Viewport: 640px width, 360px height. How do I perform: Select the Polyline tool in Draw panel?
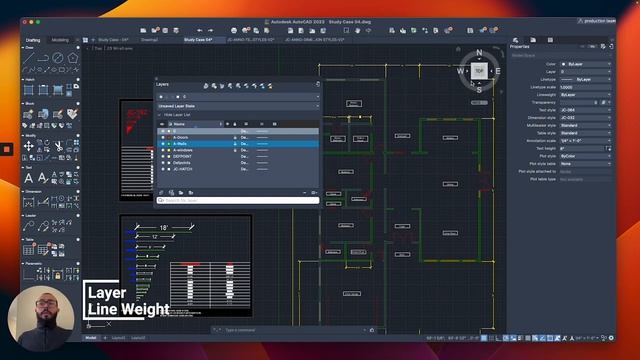(x=43, y=58)
